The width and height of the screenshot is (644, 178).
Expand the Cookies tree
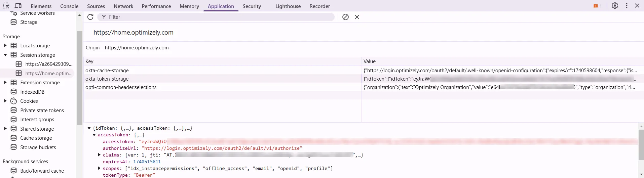coord(5,101)
